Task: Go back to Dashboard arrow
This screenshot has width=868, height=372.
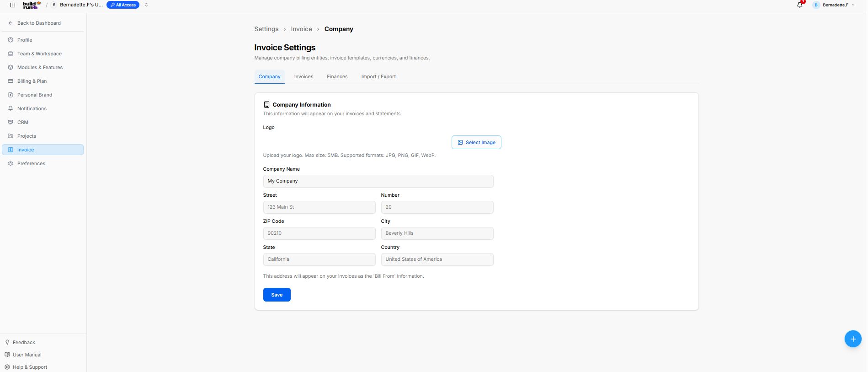Action: pos(11,23)
